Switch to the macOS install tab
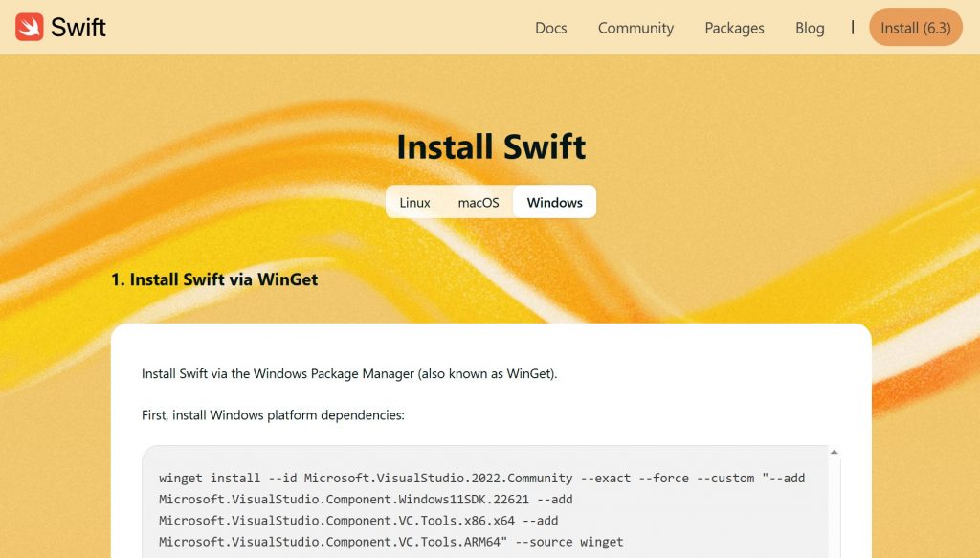The height and width of the screenshot is (558, 980). (478, 202)
